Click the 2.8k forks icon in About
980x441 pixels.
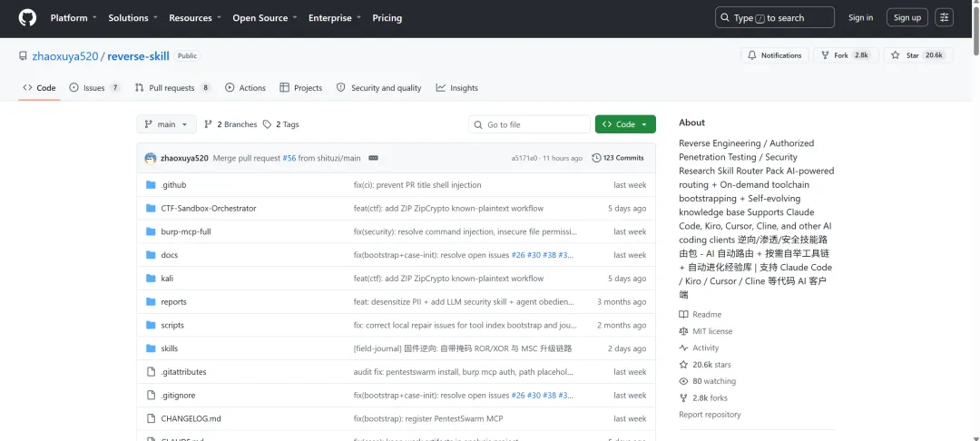pos(684,398)
